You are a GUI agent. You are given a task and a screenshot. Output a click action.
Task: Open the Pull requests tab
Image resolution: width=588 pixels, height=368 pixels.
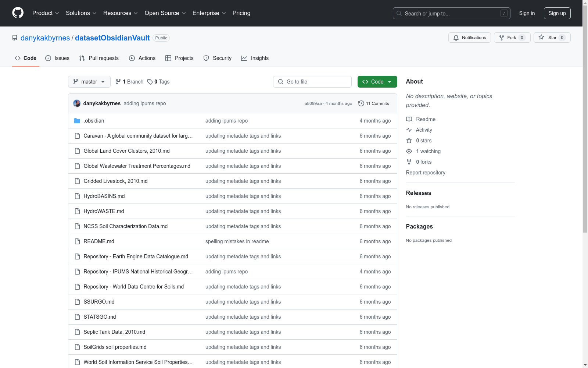point(99,58)
